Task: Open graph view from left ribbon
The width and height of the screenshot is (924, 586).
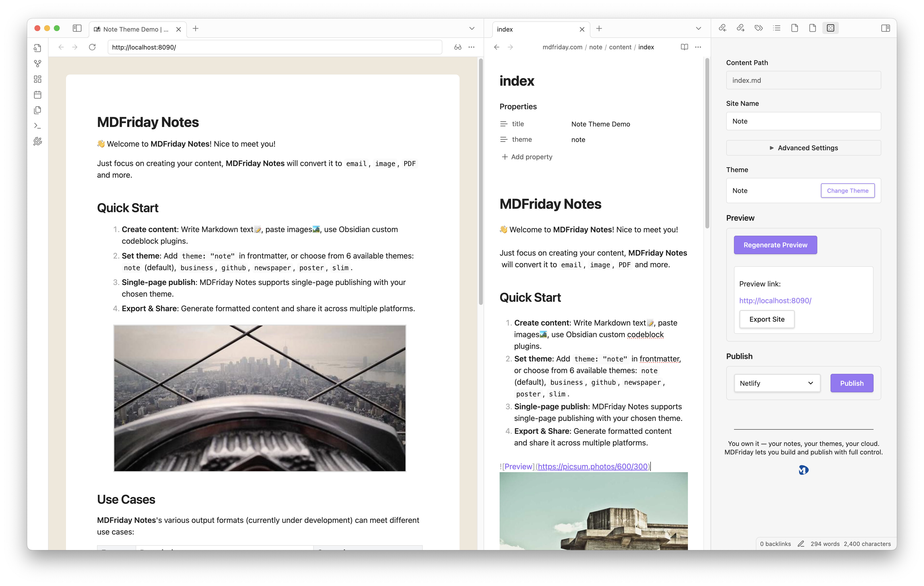Action: coord(38,63)
